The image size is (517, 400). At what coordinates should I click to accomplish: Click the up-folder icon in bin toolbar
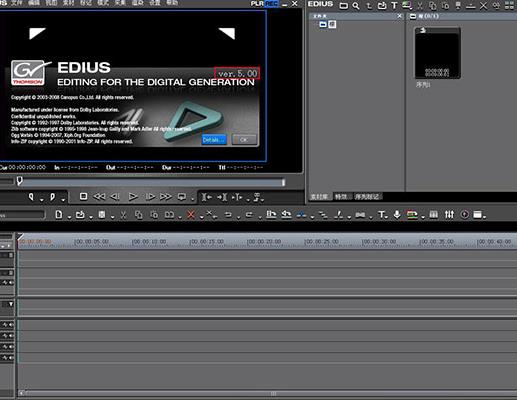pyautogui.click(x=369, y=6)
